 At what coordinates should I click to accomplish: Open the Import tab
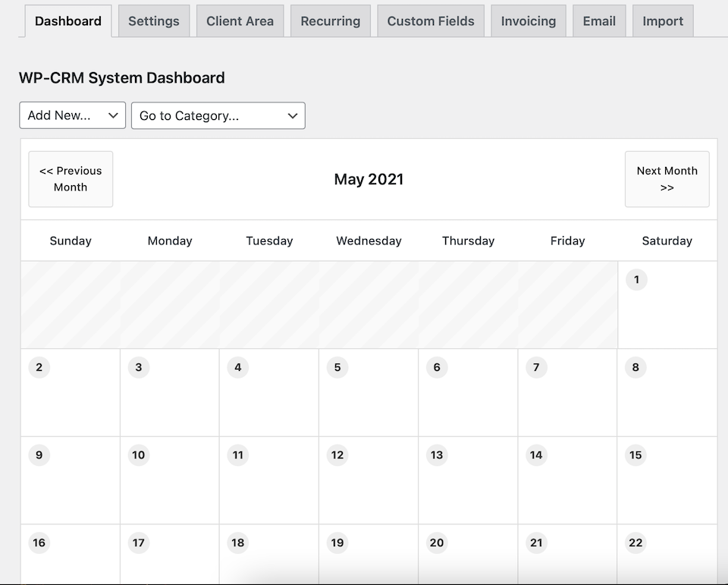(x=663, y=21)
